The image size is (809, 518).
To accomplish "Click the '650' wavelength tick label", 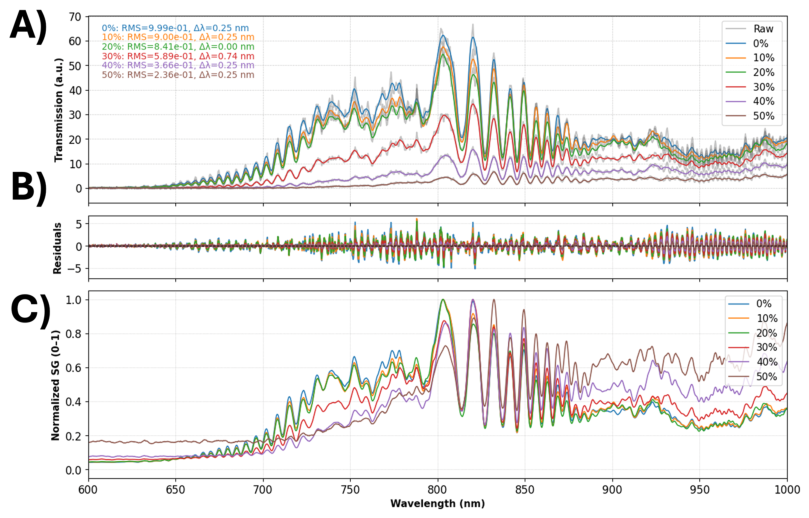I will click(x=175, y=488).
